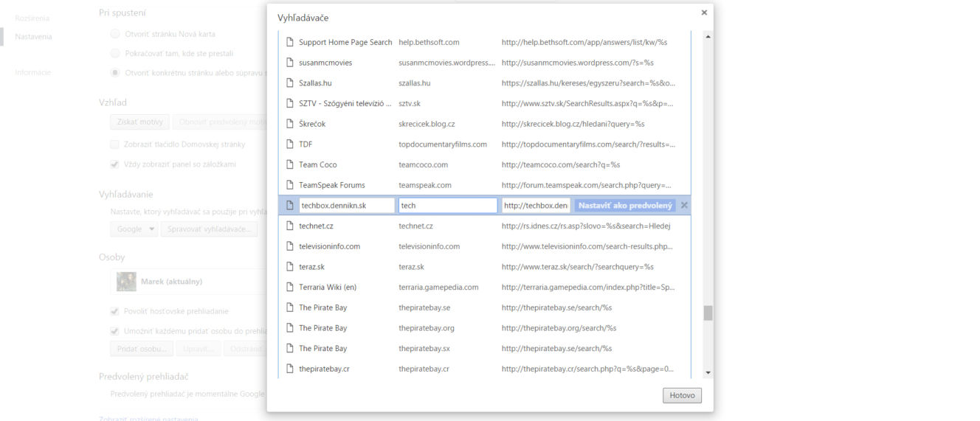980x421 pixels.
Task: Click the page icon of The Pirate Bay thepiratebay.org
Action: coord(290,328)
